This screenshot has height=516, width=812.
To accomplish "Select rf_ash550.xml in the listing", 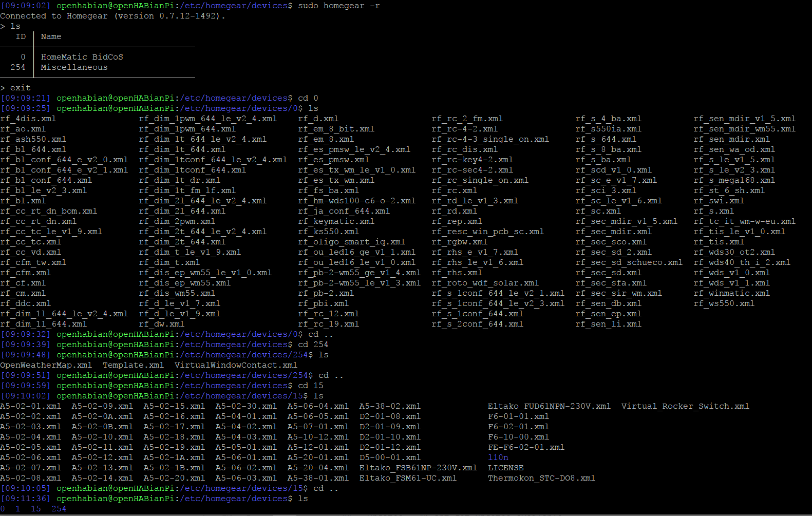I will [x=33, y=139].
